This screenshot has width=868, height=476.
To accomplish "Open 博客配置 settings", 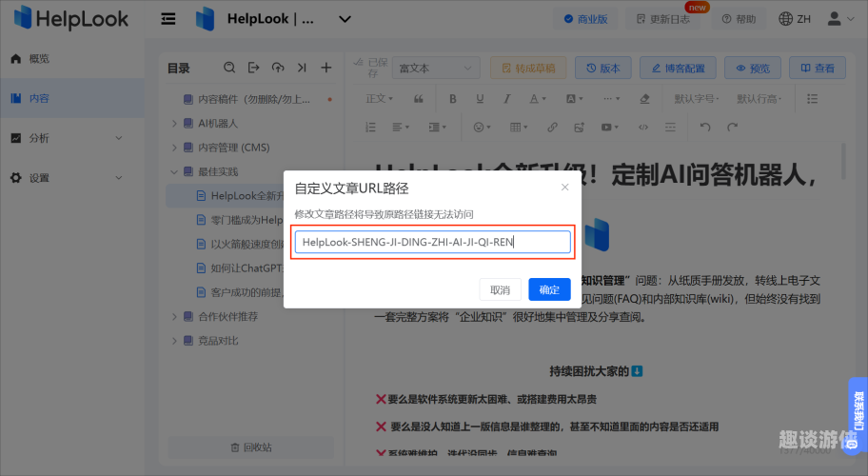I will tap(678, 69).
